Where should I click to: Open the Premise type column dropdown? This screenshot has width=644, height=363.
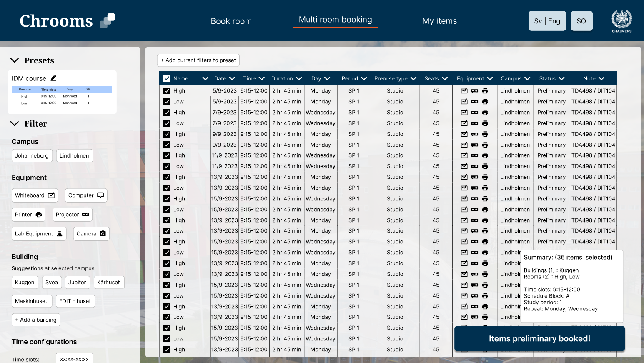pyautogui.click(x=413, y=78)
